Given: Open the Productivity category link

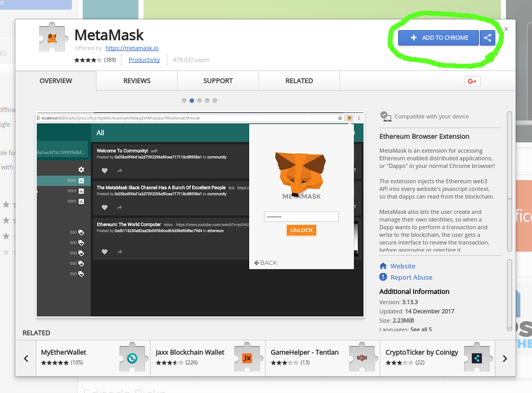Looking at the screenshot, I should [x=144, y=60].
